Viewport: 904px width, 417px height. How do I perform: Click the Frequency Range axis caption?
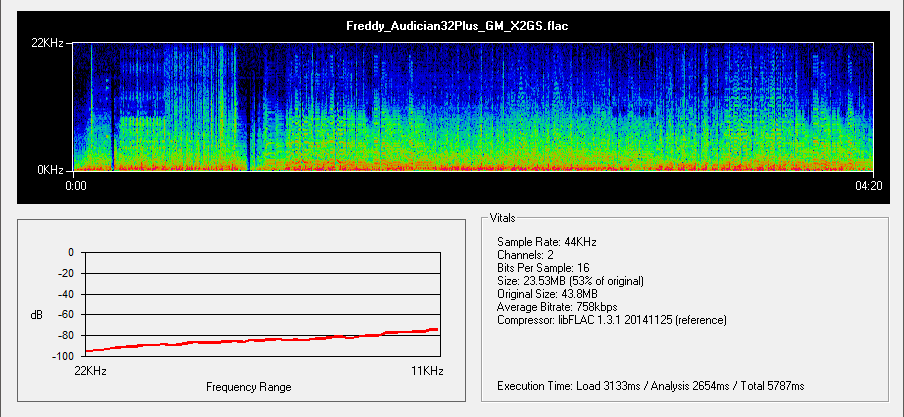249,387
